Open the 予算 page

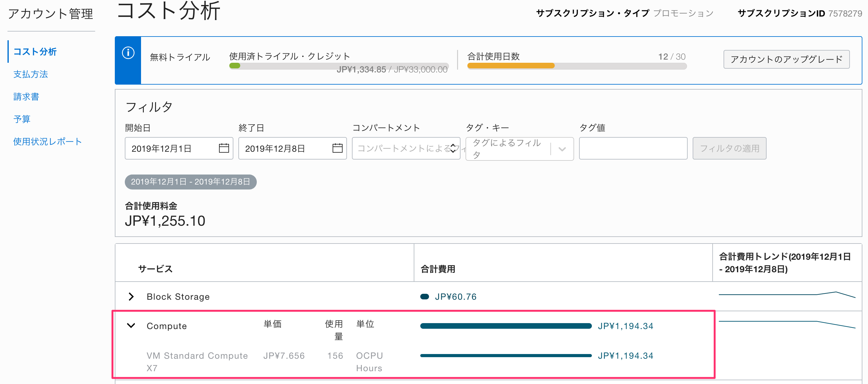point(22,119)
